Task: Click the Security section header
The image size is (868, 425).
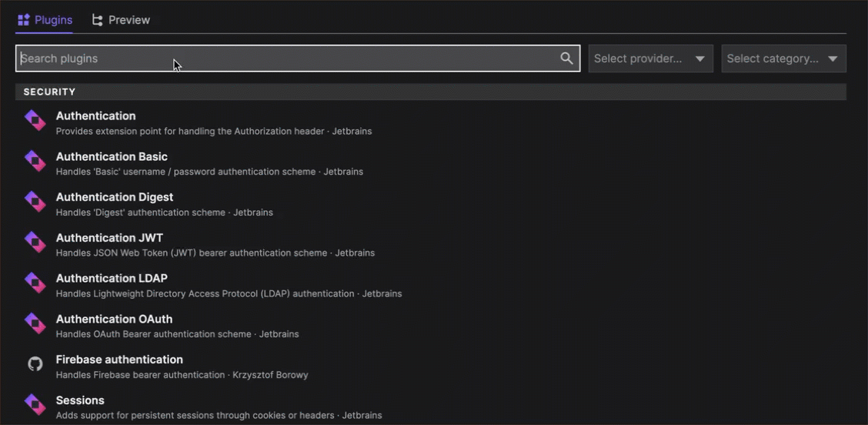Action: [49, 92]
